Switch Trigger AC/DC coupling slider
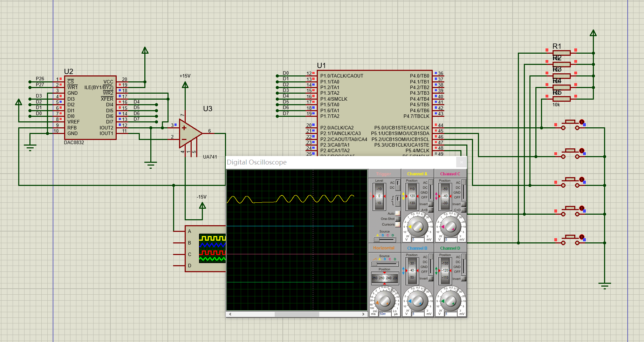Viewport: 644px width, 342px height. 398,185
